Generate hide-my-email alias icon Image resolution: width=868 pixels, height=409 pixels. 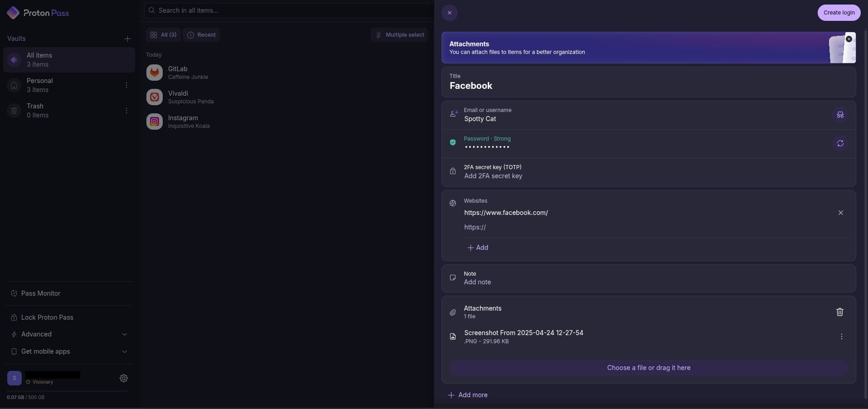[840, 115]
